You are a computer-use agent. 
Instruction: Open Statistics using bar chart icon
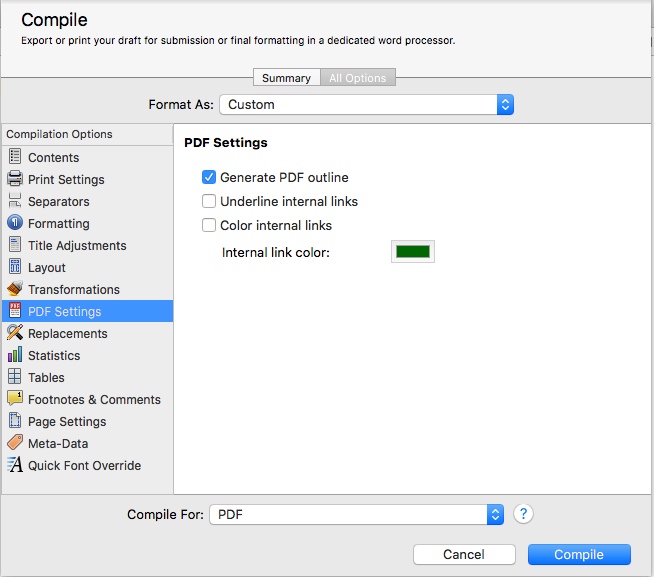point(15,355)
